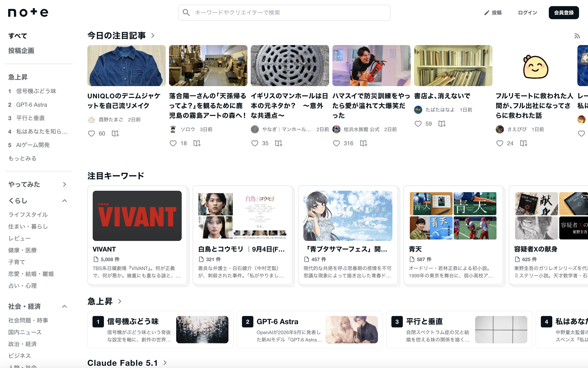Open 急上昇 section arrow in main content

tap(120, 301)
